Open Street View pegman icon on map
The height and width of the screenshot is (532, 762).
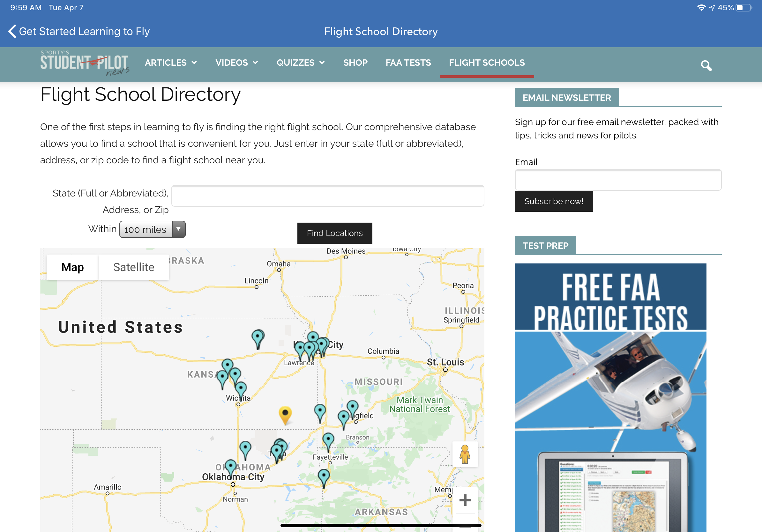point(465,454)
